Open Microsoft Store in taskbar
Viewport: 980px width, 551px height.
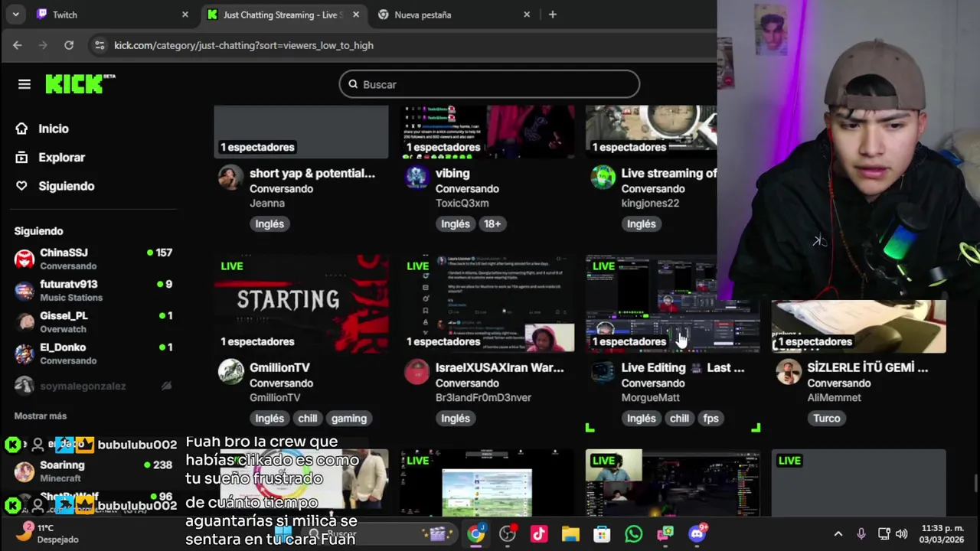point(602,533)
